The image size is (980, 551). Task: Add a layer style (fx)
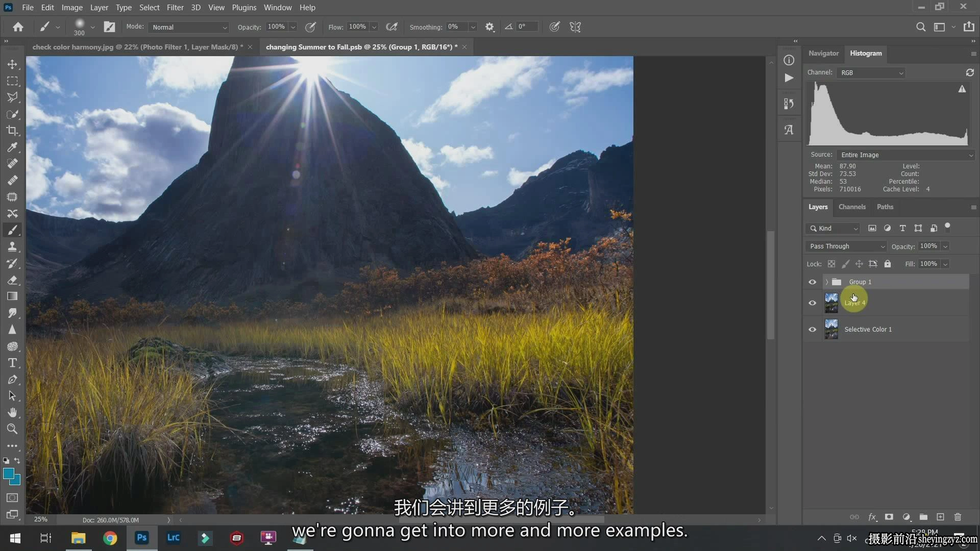coord(872,517)
